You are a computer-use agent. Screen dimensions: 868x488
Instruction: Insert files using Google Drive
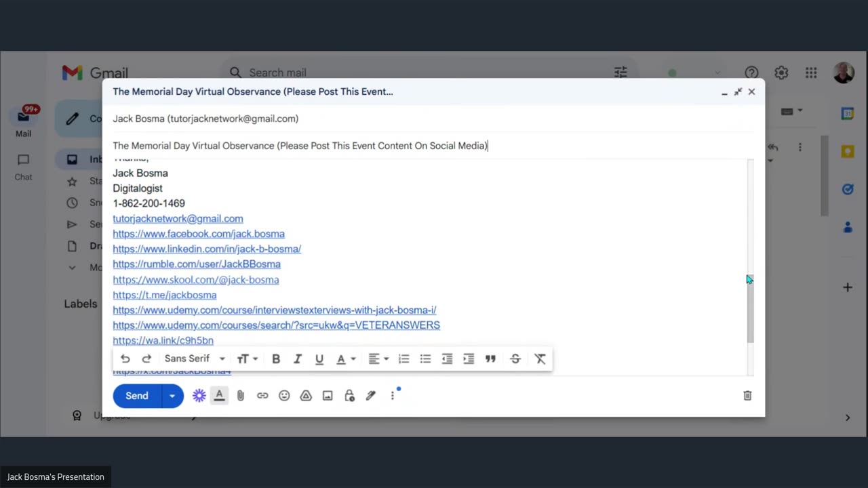click(x=306, y=396)
